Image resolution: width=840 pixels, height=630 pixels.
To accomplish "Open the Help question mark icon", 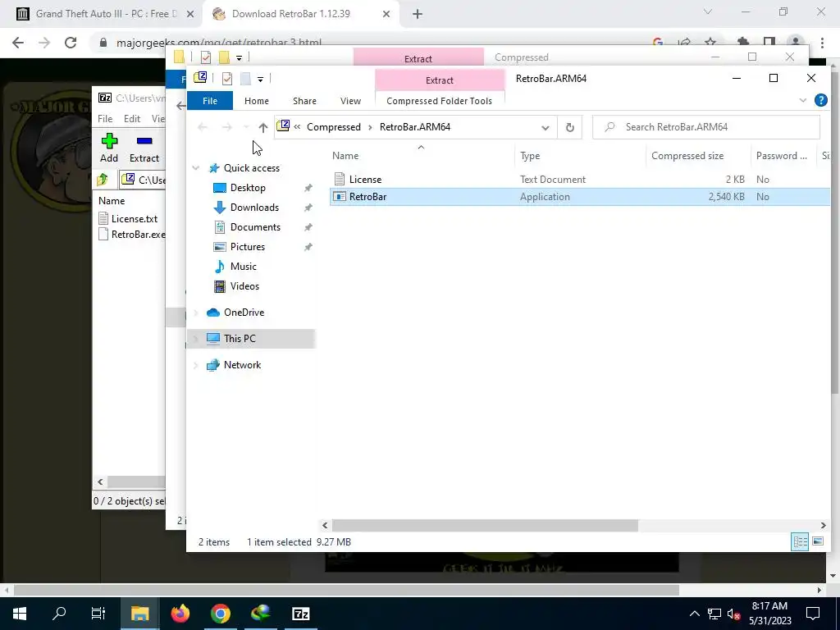I will pyautogui.click(x=820, y=100).
